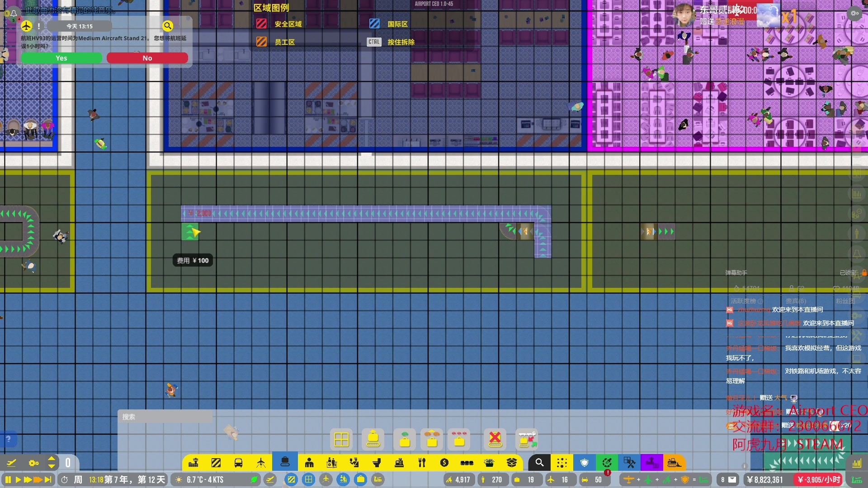Click the black magnifier search tool
Image resolution: width=868 pixels, height=488 pixels.
pos(539,462)
